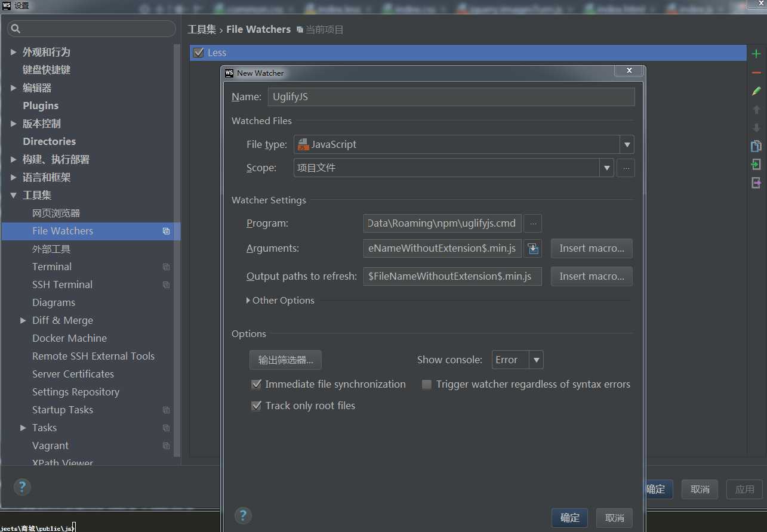Open the Show console dropdown
Viewport: 767px width, 532px height.
537,360
